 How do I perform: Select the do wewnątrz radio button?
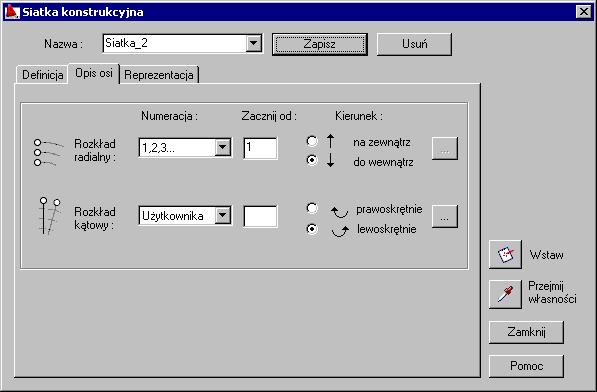point(312,160)
